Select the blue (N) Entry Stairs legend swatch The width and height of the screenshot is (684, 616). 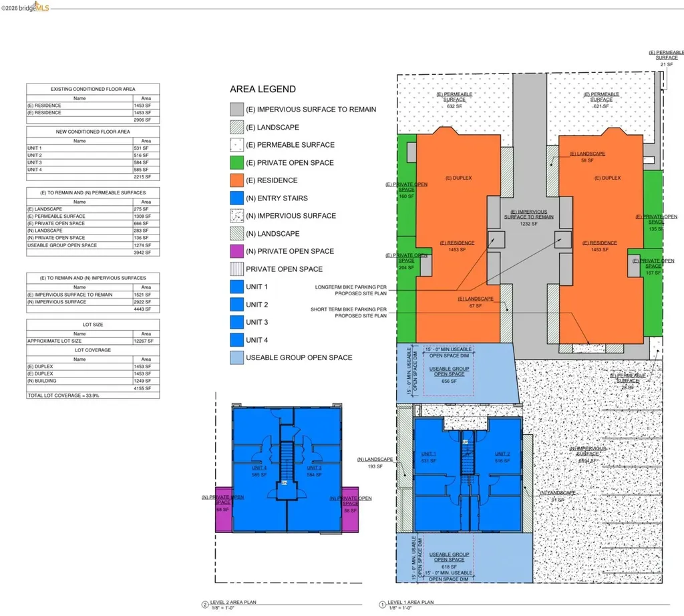point(236,198)
